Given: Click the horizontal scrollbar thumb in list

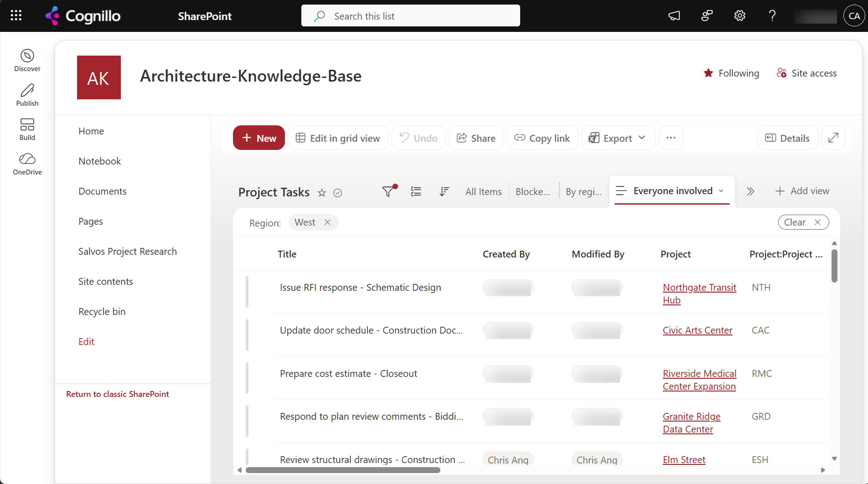Looking at the screenshot, I should pos(343,470).
